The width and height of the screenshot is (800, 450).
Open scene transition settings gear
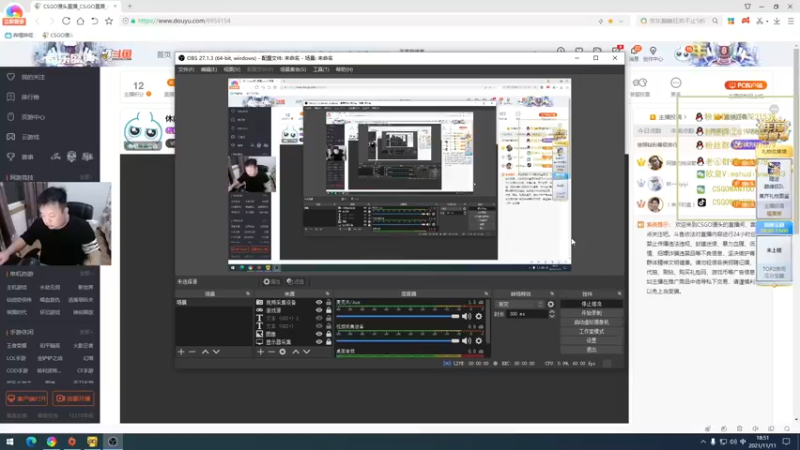[551, 304]
